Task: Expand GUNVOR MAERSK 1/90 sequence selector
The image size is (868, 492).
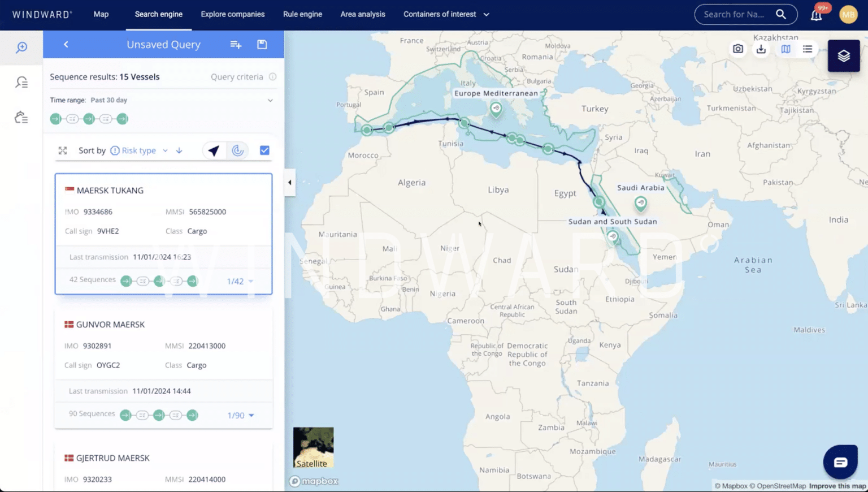Action: click(x=241, y=415)
